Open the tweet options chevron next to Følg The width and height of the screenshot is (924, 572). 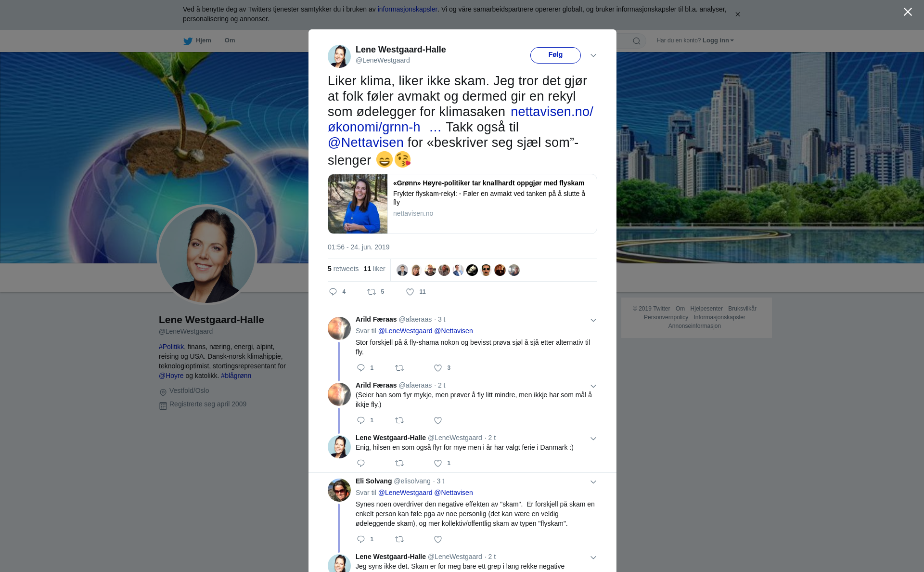[593, 55]
